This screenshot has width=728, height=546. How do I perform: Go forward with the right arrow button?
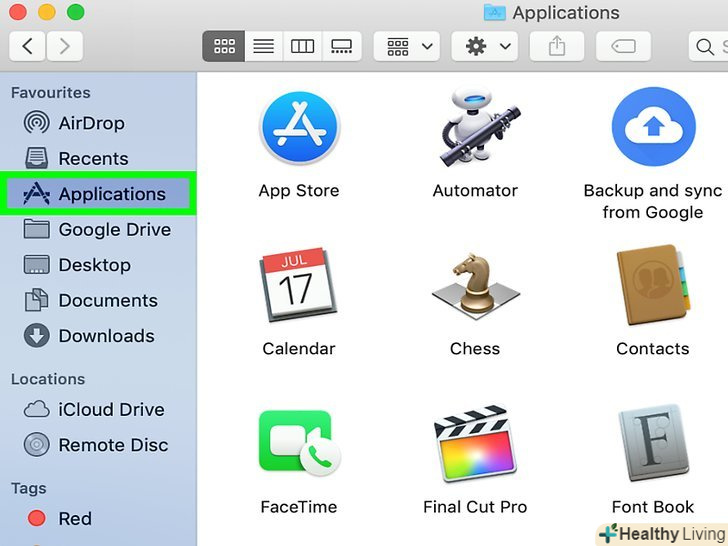pyautogui.click(x=65, y=46)
